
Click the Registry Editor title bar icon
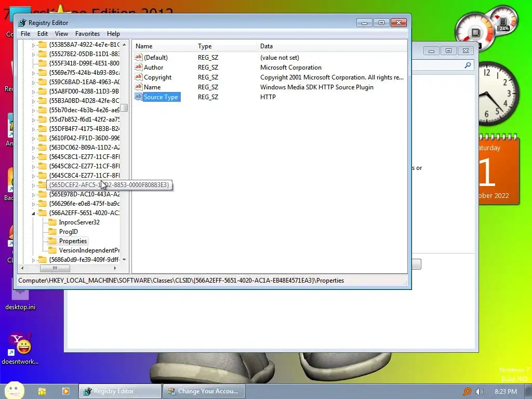22,23
